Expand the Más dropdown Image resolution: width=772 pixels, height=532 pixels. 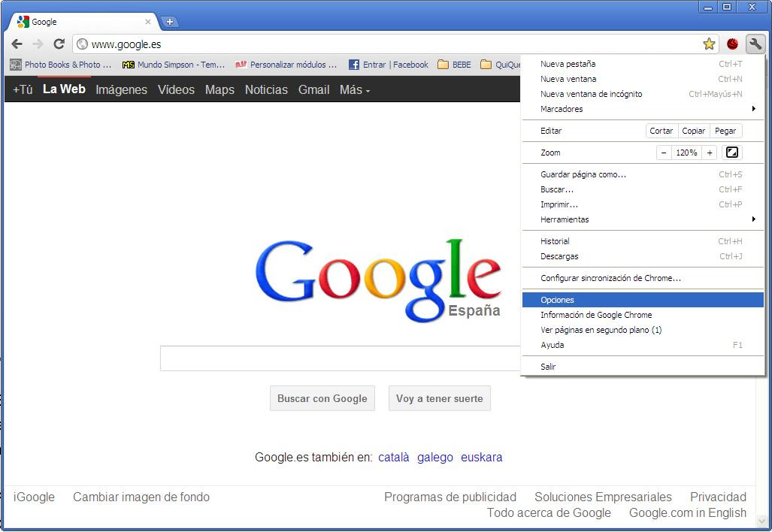click(x=355, y=89)
